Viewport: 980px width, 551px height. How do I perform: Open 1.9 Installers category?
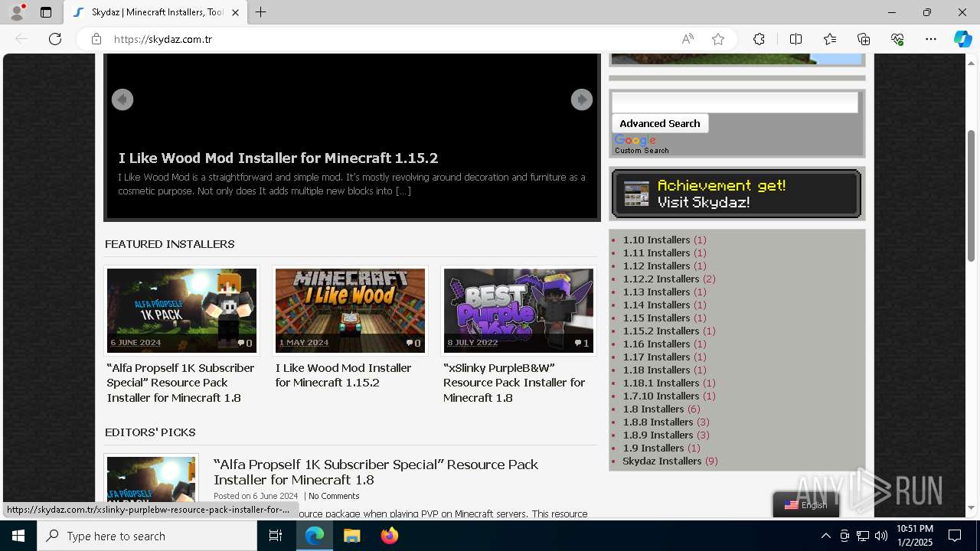tap(653, 448)
